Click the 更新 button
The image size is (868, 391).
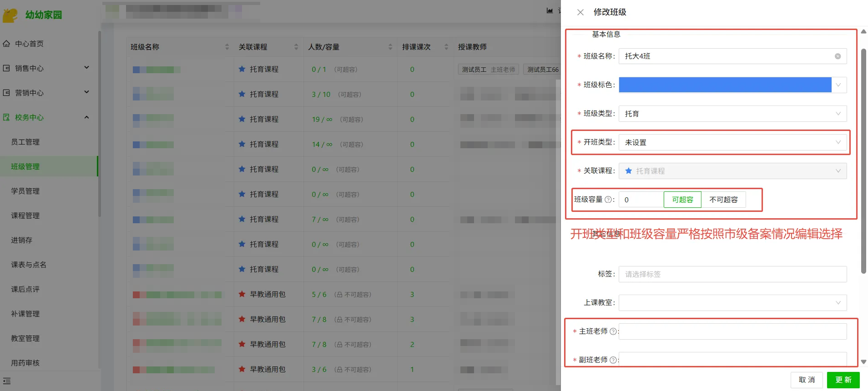pos(843,380)
